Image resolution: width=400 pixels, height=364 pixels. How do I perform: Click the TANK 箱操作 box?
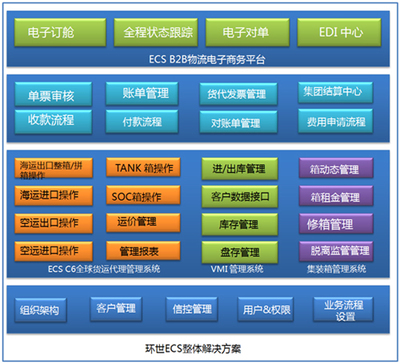tap(143, 167)
